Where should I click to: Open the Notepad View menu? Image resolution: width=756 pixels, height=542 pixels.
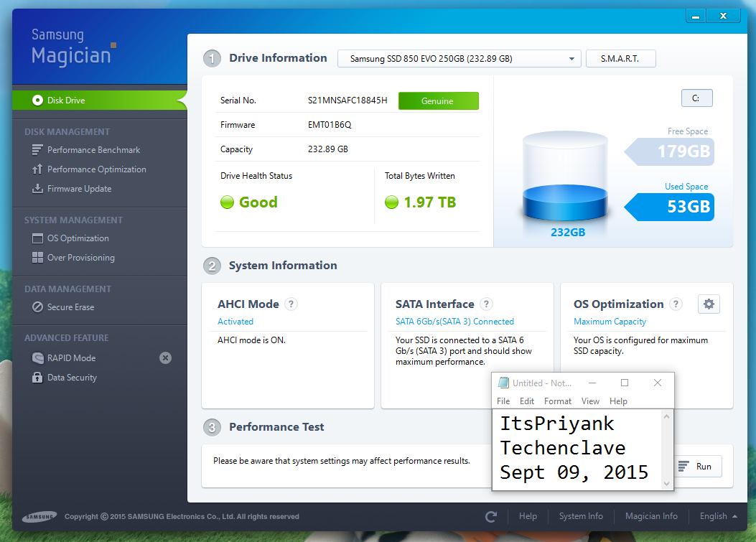coord(590,401)
